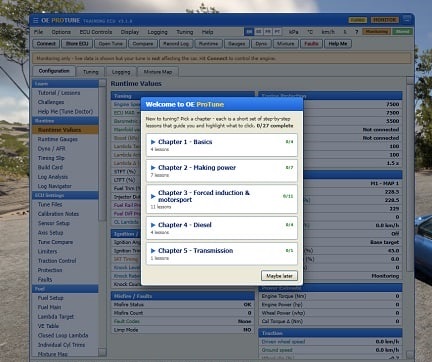Click the Dyno toolbar button

tap(261, 44)
